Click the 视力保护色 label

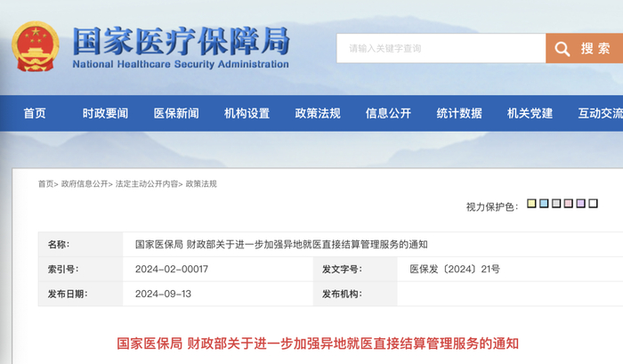(492, 206)
